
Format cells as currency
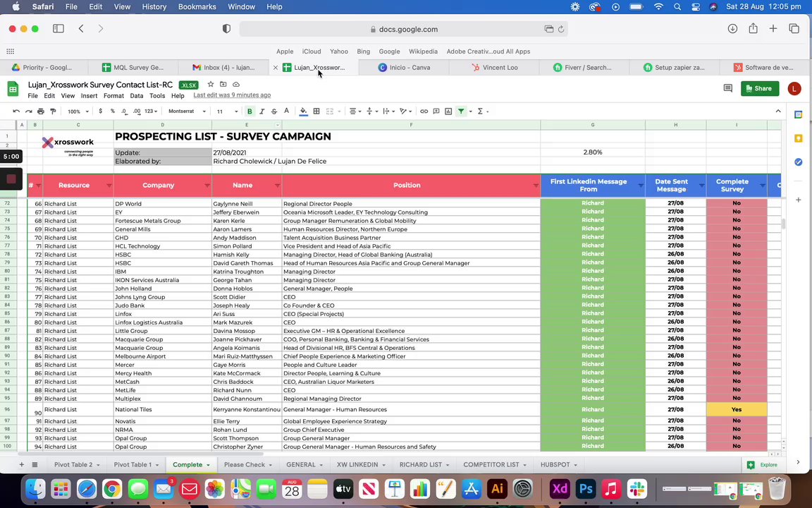coord(101,111)
